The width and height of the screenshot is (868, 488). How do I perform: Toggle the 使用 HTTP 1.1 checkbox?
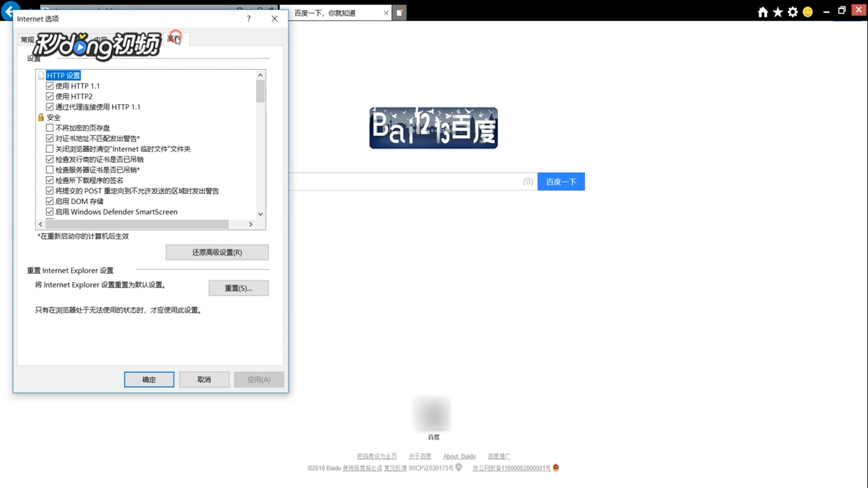50,86
